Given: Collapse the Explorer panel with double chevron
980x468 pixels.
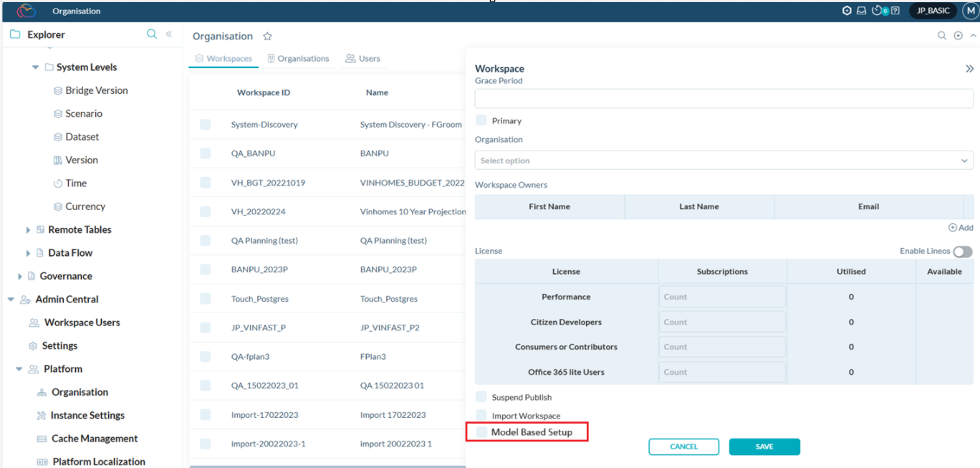Looking at the screenshot, I should tap(169, 34).
